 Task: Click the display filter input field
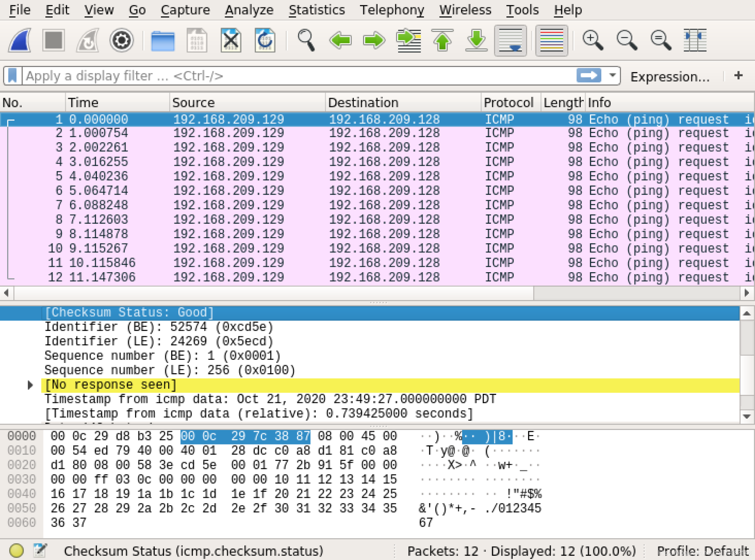tap(299, 75)
